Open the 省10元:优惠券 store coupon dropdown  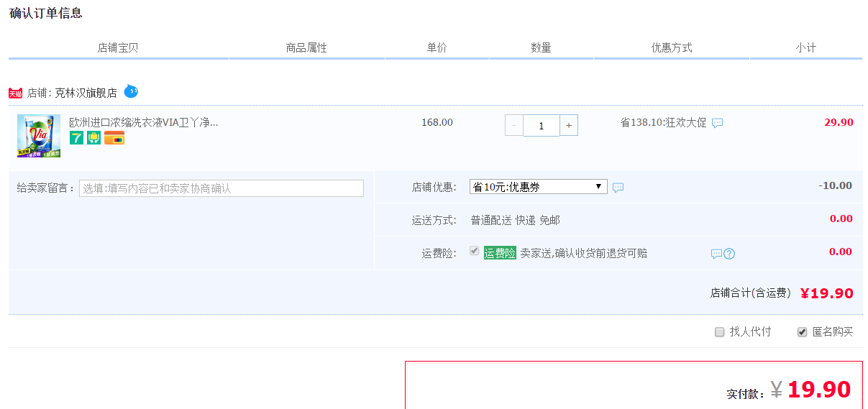tap(539, 187)
